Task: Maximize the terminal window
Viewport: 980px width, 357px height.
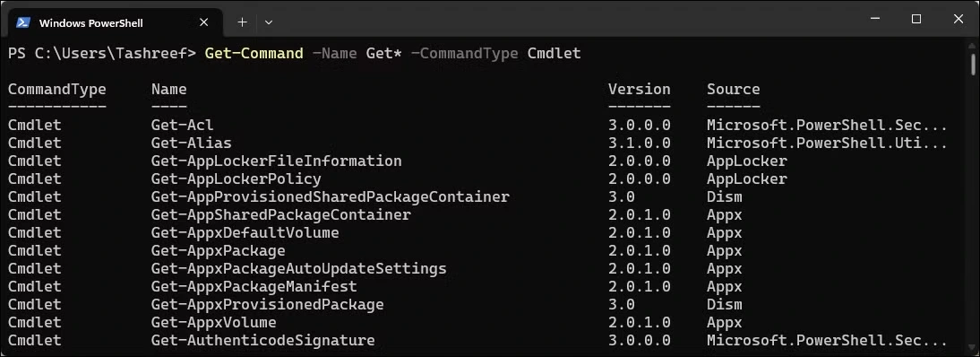Action: click(916, 19)
